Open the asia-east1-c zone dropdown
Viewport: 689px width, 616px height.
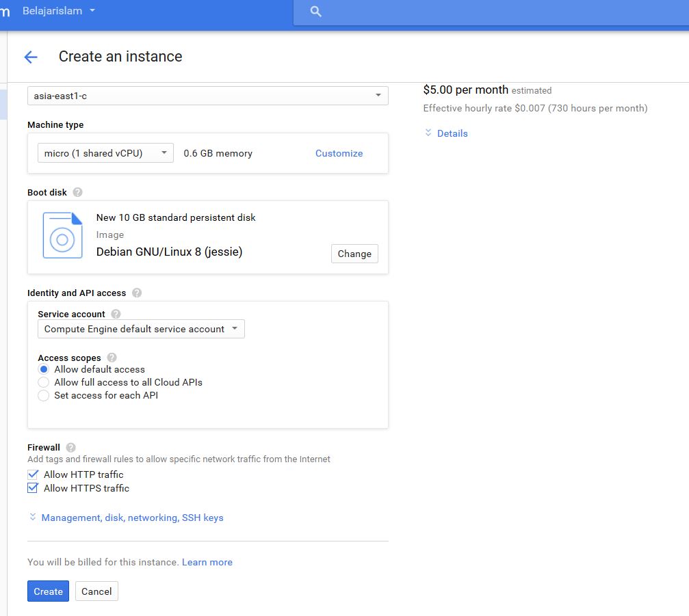(x=378, y=96)
